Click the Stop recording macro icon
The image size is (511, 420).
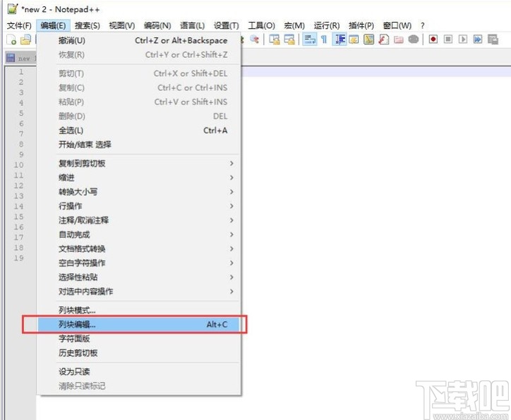tap(448, 40)
